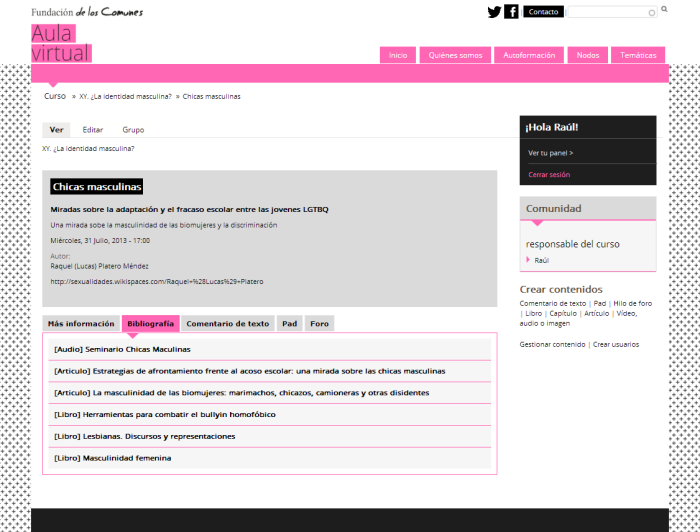The width and height of the screenshot is (700, 532).
Task: Open book Herramientas para combatir el bullyin
Action: pyautogui.click(x=270, y=415)
